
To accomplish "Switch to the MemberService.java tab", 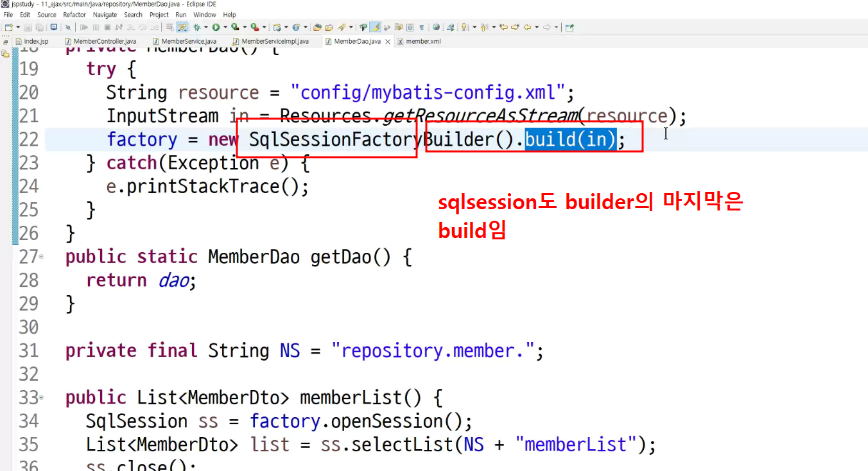I will (x=186, y=41).
